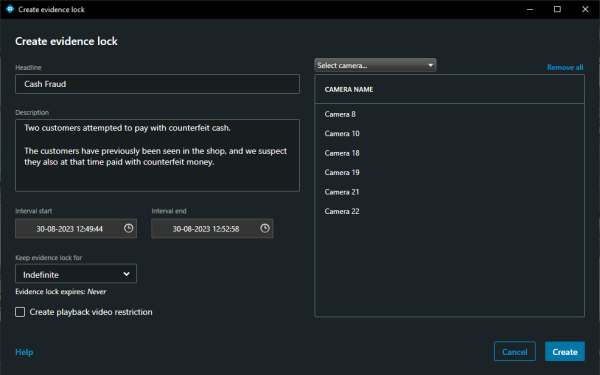The image size is (600, 375).
Task: Click the Indefinite dropdown chevron arrow
Action: tap(126, 274)
